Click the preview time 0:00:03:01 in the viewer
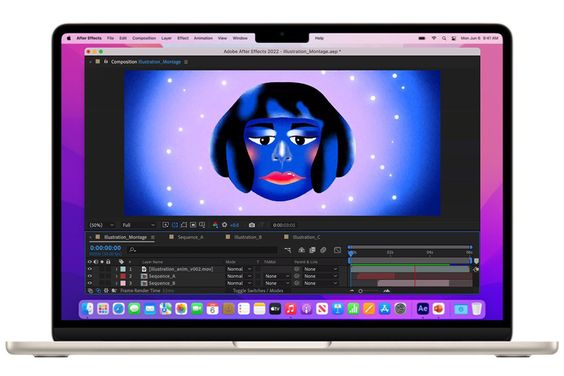Image resolution: width=564 pixels, height=376 pixels. pyautogui.click(x=284, y=225)
